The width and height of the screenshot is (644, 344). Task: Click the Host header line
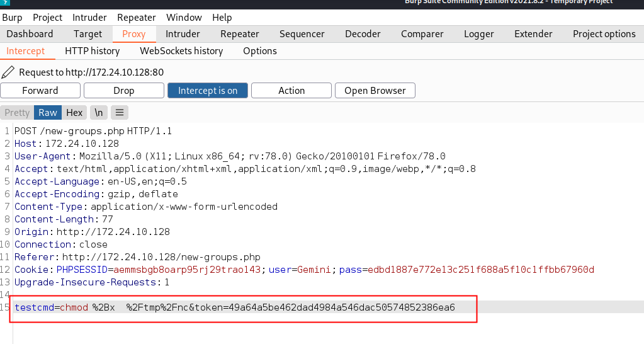tap(67, 144)
